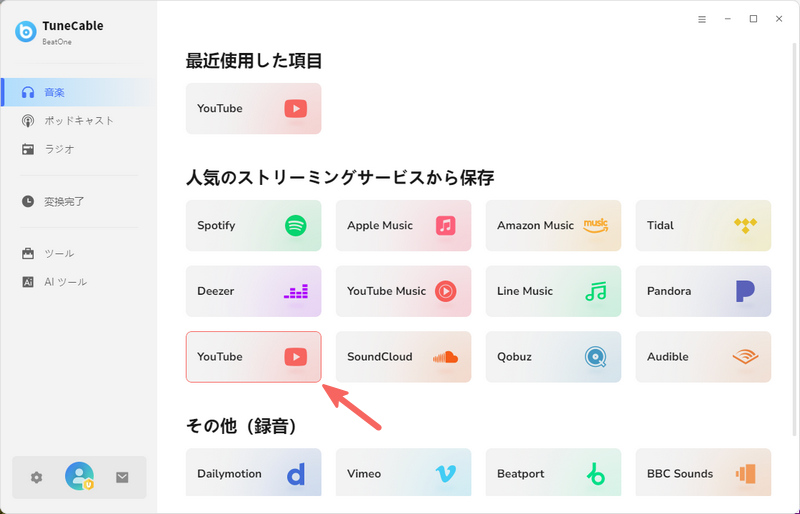Click the Dailymotion label text
The image size is (800, 514).
229,474
